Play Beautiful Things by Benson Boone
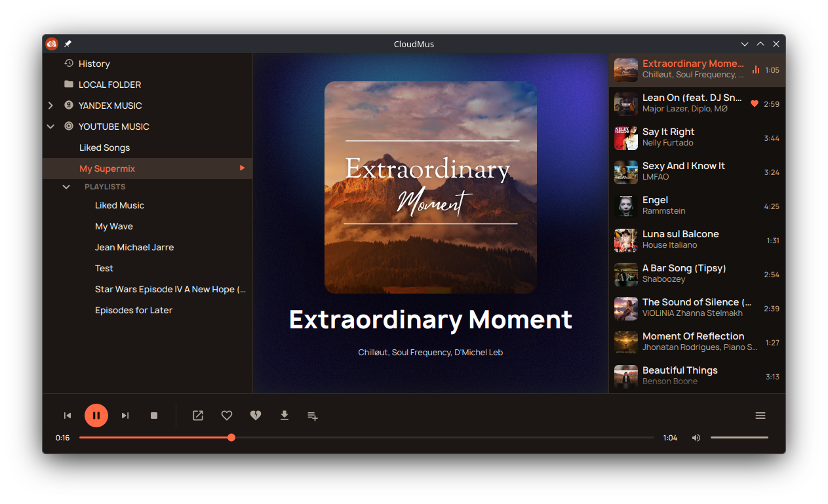828x504 pixels. (697, 376)
